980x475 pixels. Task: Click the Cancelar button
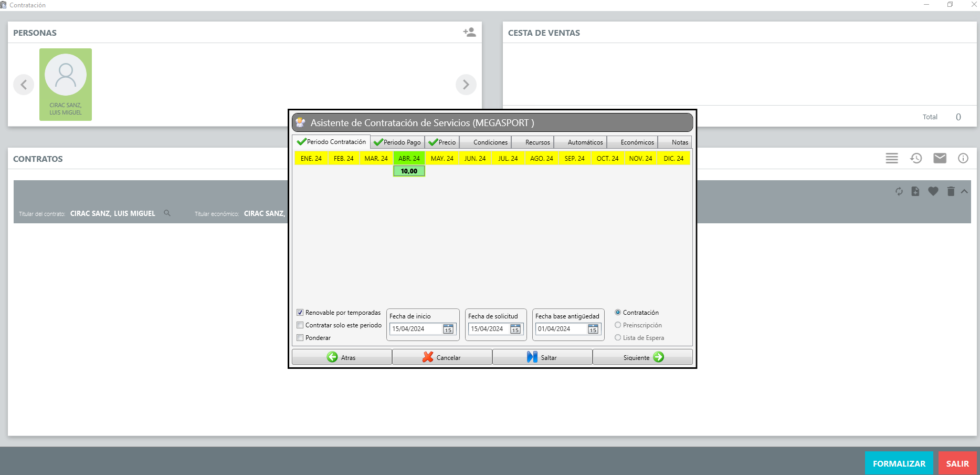[x=442, y=357]
